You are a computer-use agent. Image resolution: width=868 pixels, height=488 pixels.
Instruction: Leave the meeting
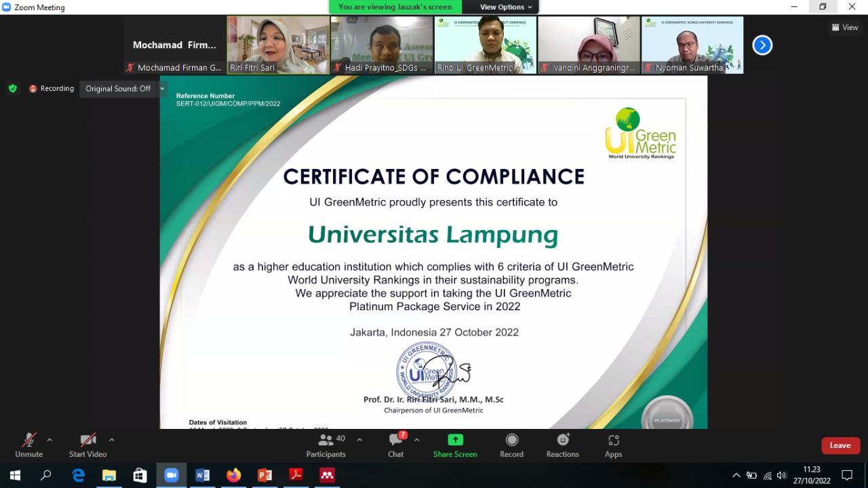[840, 445]
